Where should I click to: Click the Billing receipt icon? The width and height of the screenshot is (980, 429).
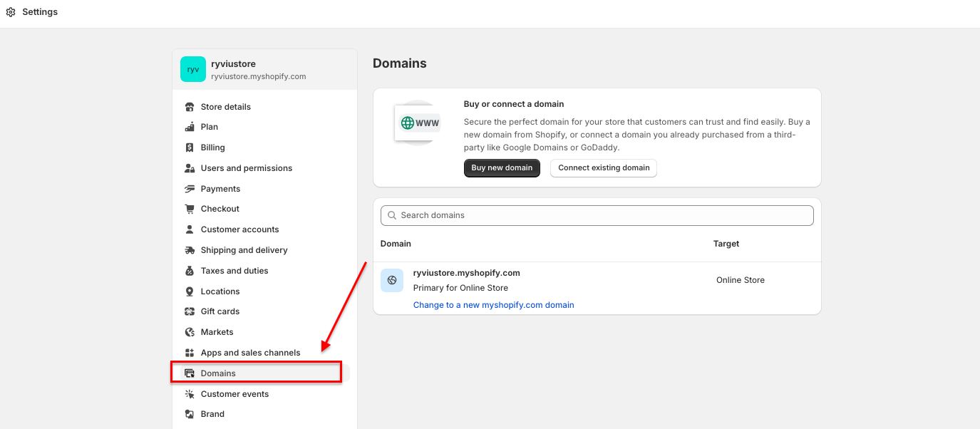click(190, 148)
